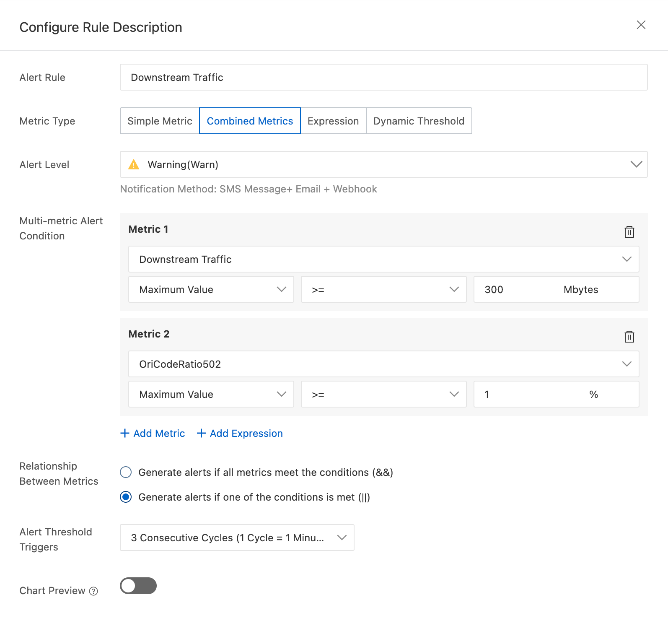Click the 300 Mbytes threshold field
Viewport: 668px width, 644px height.
[x=520, y=289]
